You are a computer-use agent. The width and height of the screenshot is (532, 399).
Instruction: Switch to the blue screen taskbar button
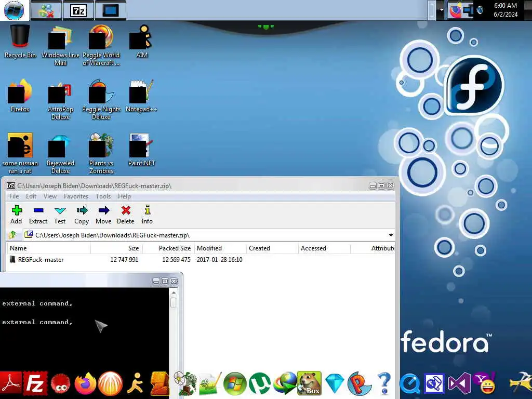click(111, 10)
